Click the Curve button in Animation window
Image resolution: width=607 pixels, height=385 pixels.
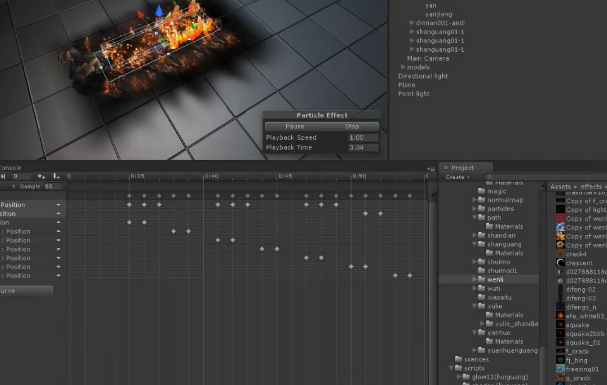coord(26,291)
